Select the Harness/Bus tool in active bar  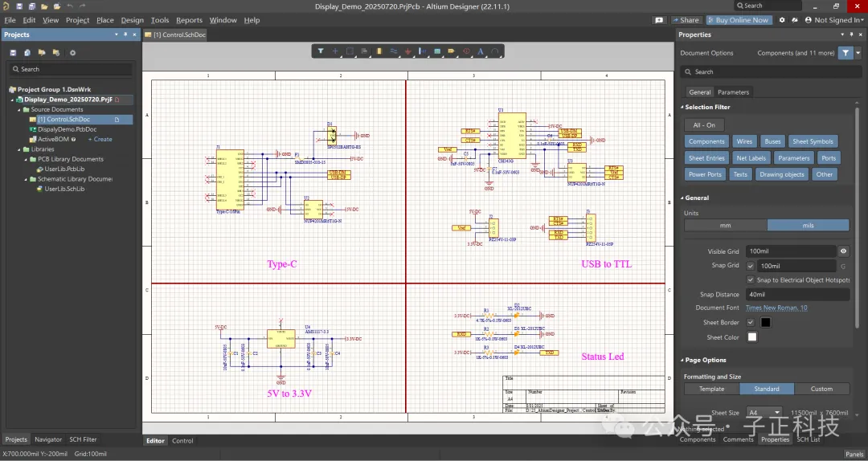pos(423,51)
